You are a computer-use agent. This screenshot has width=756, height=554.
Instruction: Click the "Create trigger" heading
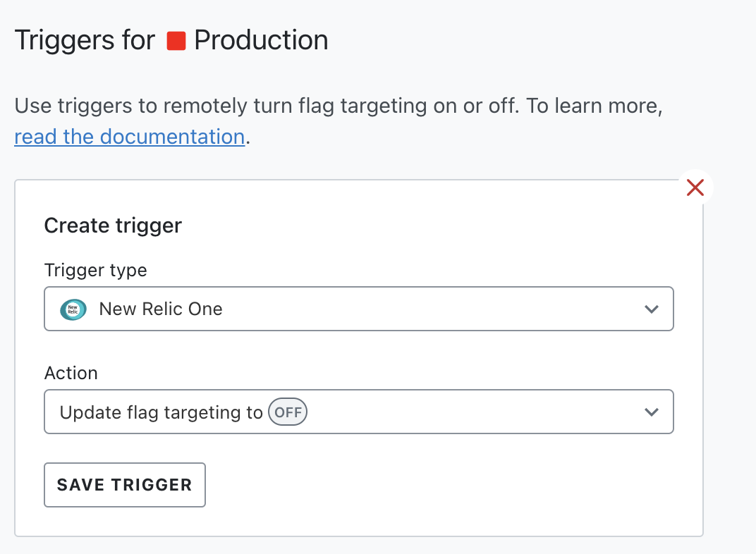[113, 226]
